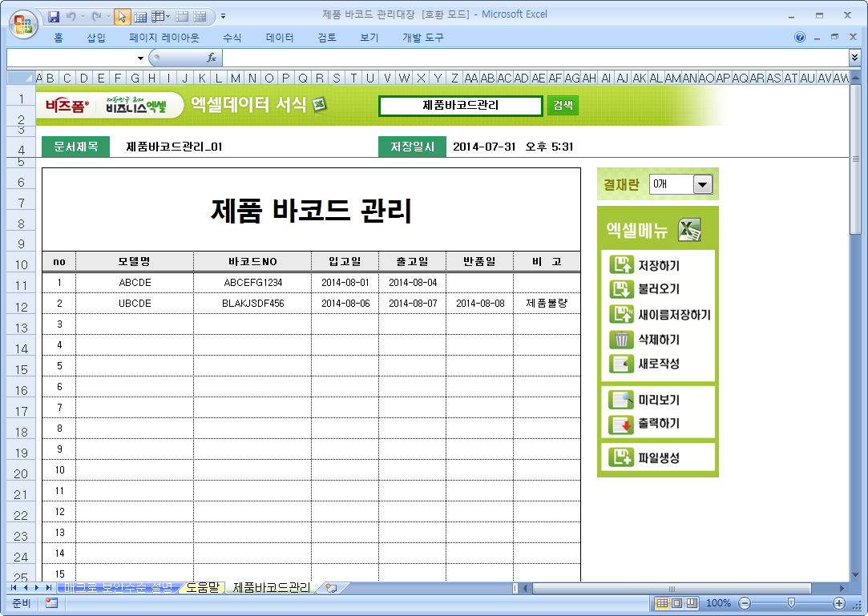The image size is (868, 616).
Task: Click the green 검색 button
Action: 563,106
